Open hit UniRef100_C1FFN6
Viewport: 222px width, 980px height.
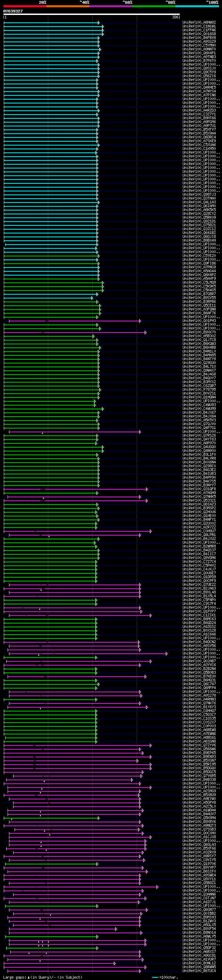(x=199, y=30)
